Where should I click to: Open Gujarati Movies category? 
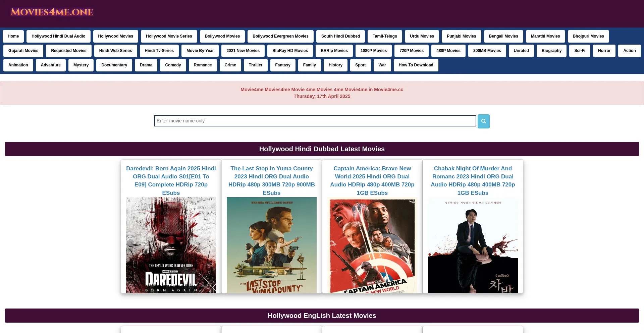23,51
